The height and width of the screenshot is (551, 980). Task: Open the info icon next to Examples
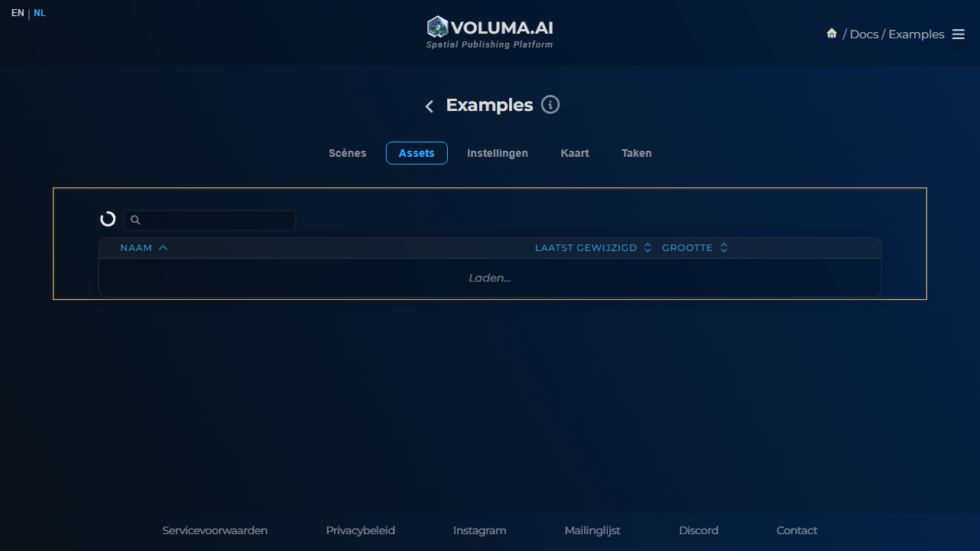(550, 105)
